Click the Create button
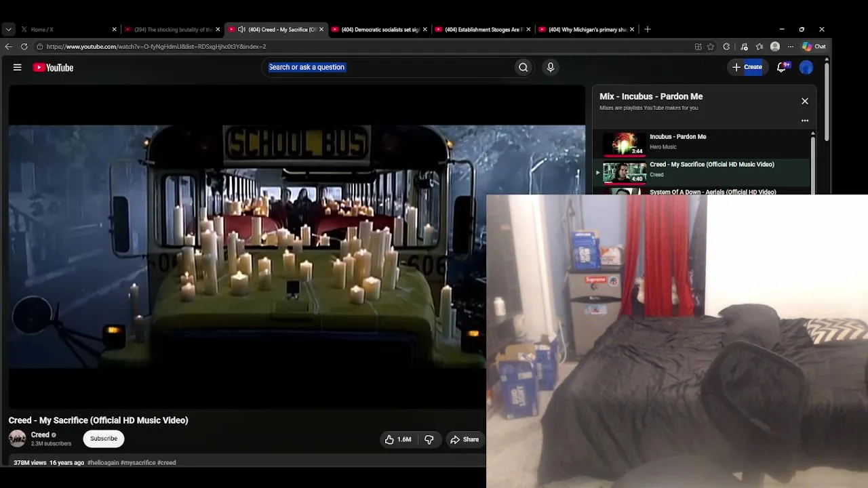The image size is (868, 488). pos(747,67)
